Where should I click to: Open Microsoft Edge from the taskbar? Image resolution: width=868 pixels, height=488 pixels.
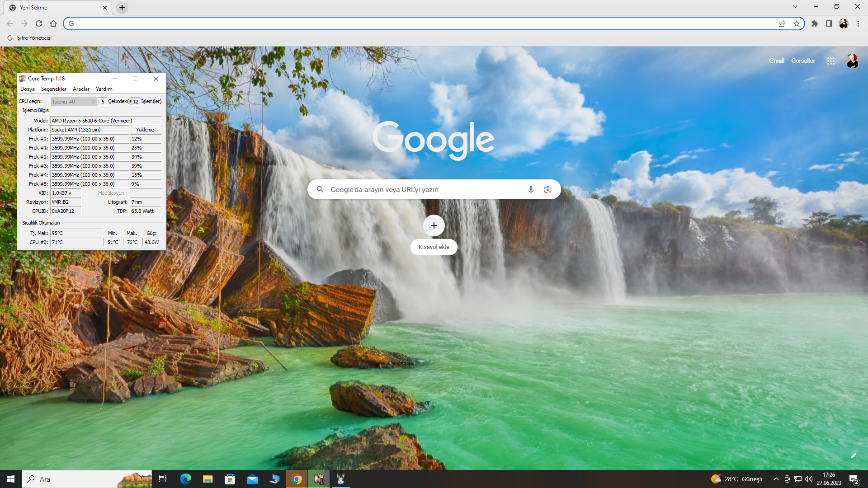185,479
